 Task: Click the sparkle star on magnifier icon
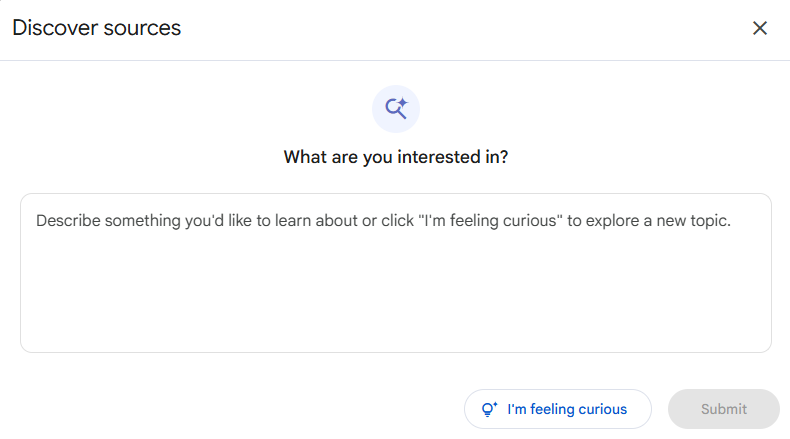coord(403,103)
